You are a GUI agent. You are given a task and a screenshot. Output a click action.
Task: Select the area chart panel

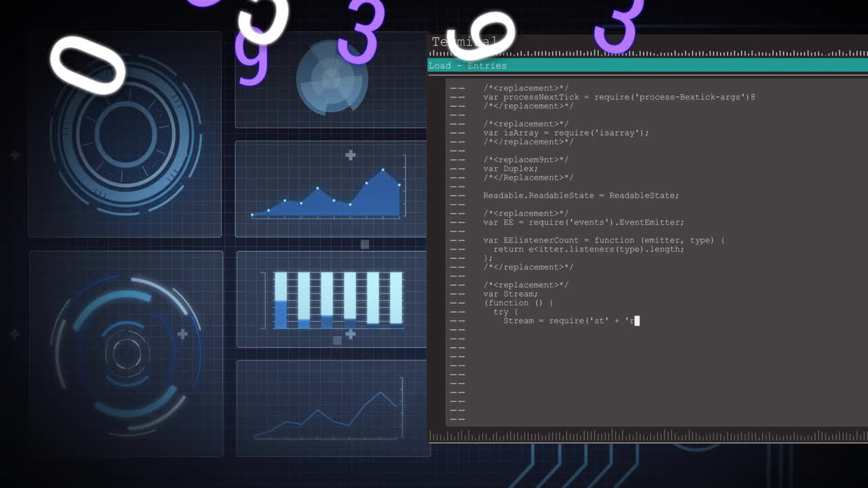pos(330,188)
